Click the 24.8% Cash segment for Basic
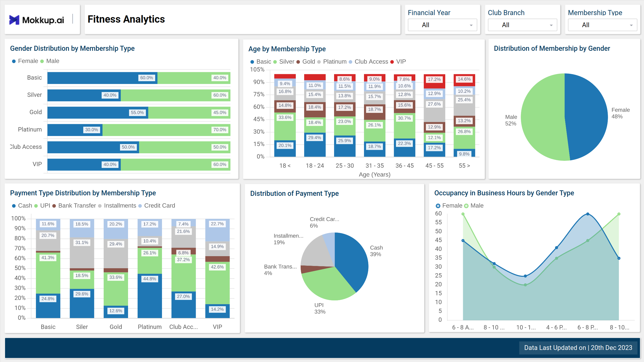The height and width of the screenshot is (362, 644). coord(48,306)
